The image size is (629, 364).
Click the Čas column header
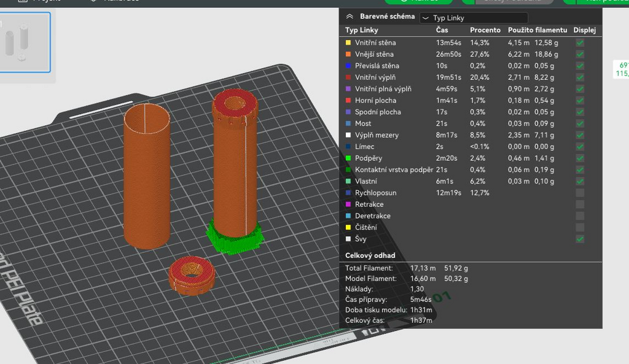(x=442, y=30)
